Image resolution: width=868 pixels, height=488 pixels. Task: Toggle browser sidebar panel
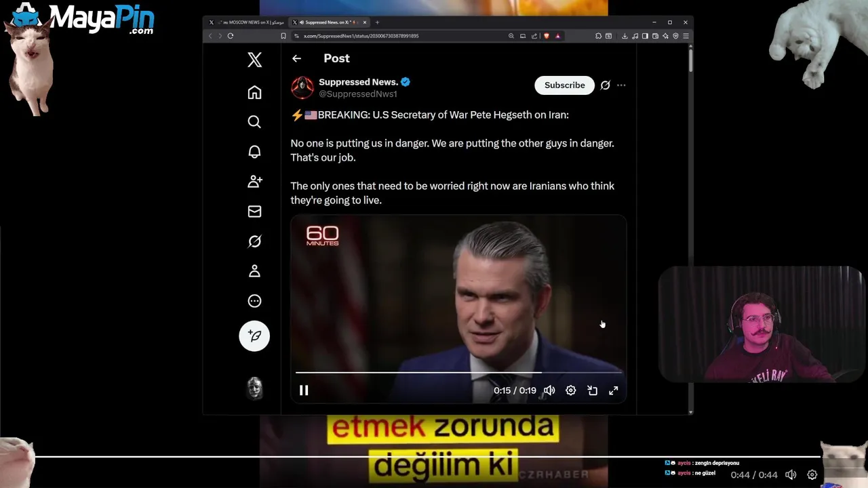(645, 36)
